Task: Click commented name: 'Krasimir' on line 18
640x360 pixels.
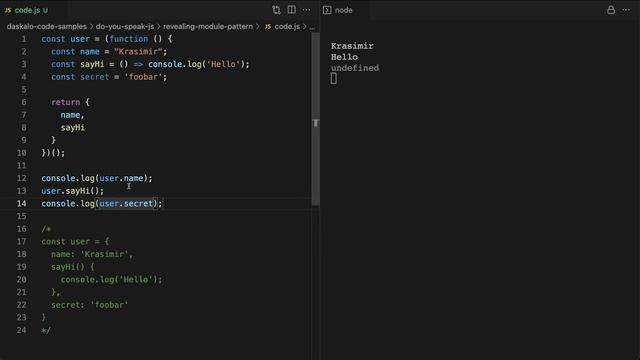Action: coord(92,254)
